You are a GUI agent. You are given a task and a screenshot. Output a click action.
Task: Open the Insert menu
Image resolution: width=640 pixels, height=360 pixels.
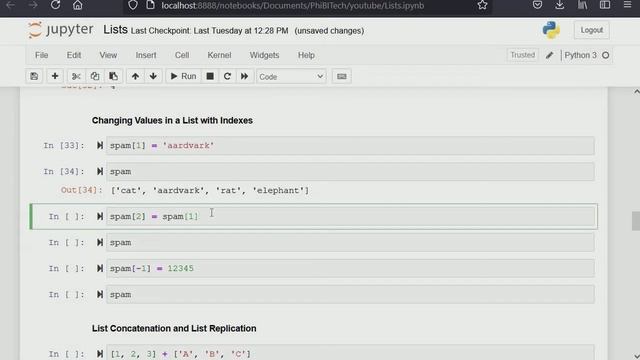coord(146,55)
